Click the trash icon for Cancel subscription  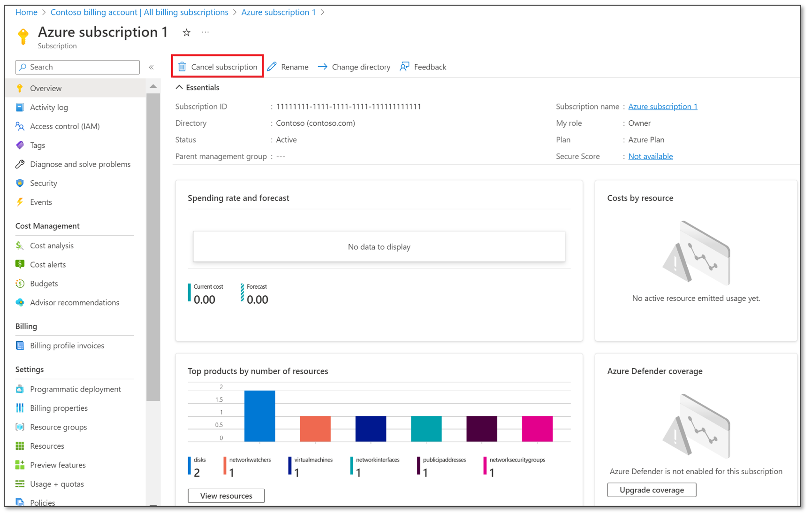click(182, 67)
